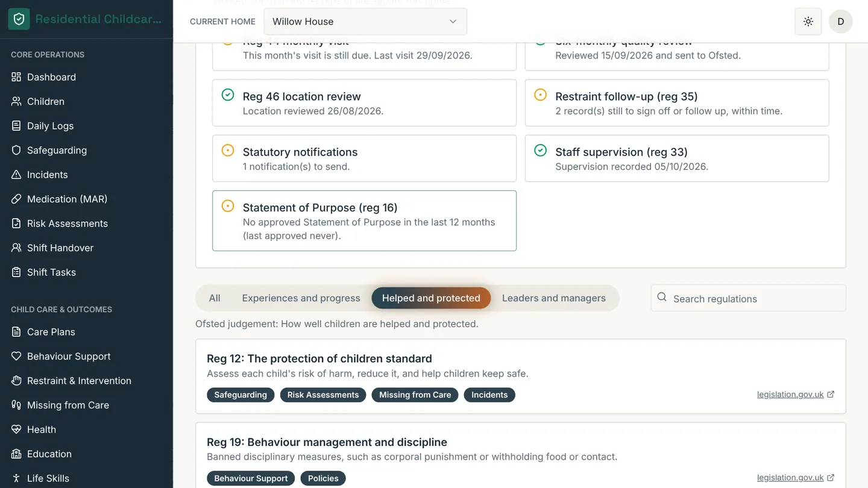Click the Search regulations field
The width and height of the screenshot is (868, 488).
pos(749,298)
